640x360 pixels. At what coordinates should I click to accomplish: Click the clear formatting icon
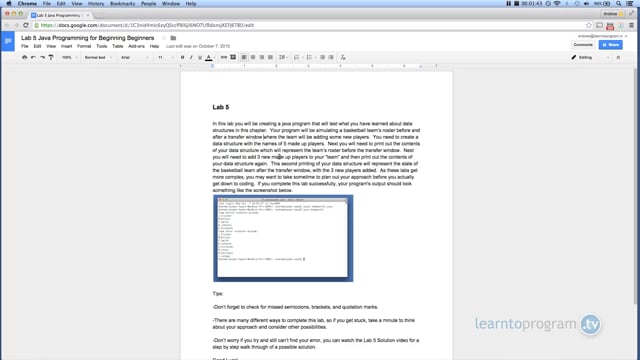pos(343,58)
